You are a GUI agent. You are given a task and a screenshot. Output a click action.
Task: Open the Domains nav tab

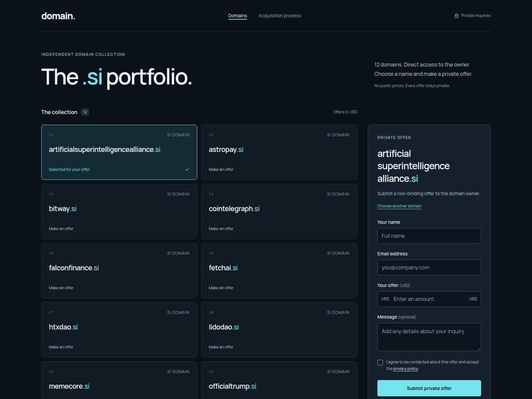click(x=237, y=16)
